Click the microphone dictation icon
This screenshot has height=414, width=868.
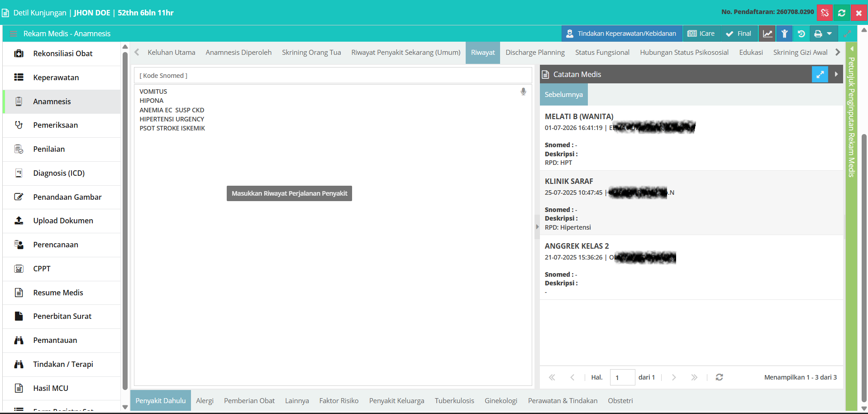tap(523, 91)
